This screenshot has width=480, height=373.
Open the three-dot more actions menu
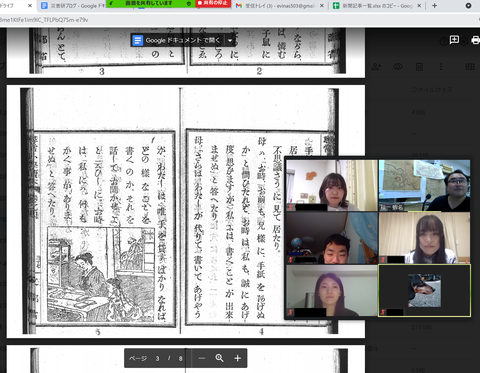point(441,67)
